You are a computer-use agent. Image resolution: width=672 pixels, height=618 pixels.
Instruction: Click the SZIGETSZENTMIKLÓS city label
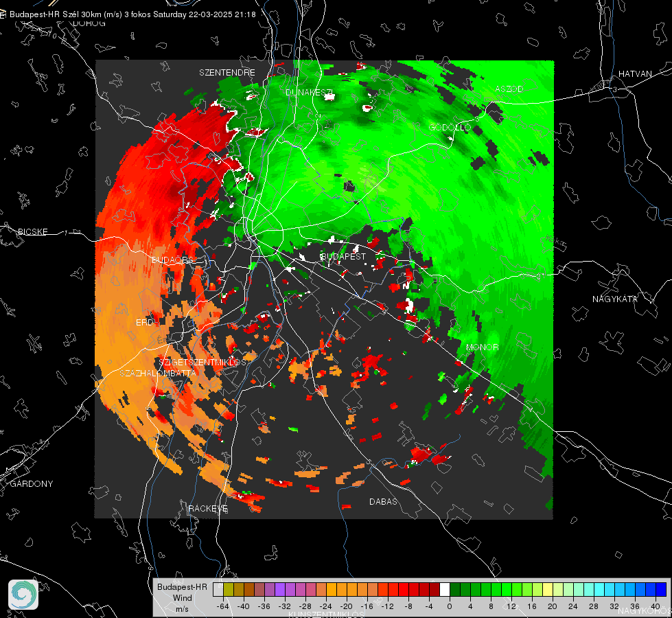[202, 362]
